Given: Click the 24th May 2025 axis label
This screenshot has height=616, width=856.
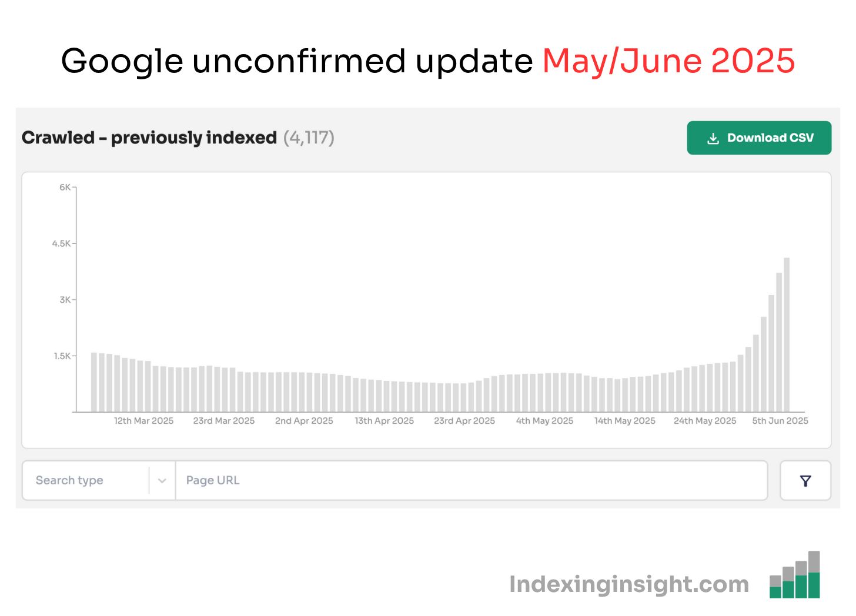Looking at the screenshot, I should [705, 421].
